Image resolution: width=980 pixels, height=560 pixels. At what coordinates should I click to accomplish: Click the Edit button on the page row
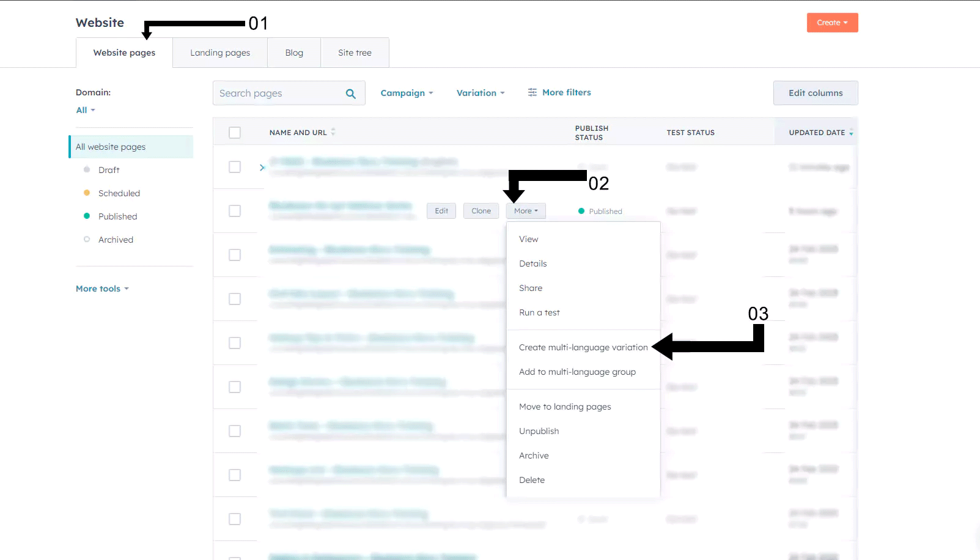(x=441, y=211)
